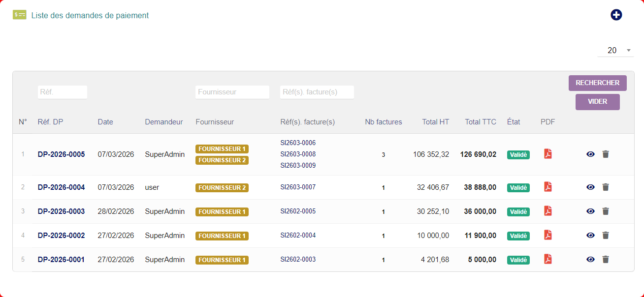
Task: Expand the page size dropdown showing 20
Action: [615, 50]
